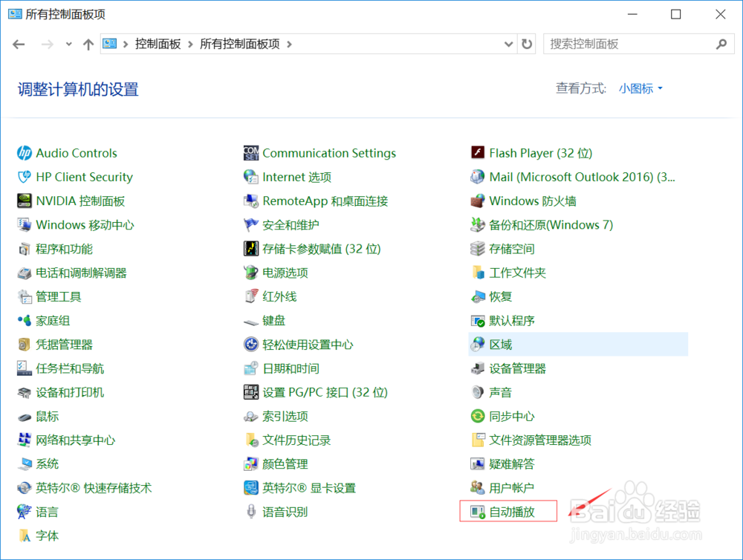Open 网络和共享中心 icon
This screenshot has width=743, height=560.
(25, 440)
